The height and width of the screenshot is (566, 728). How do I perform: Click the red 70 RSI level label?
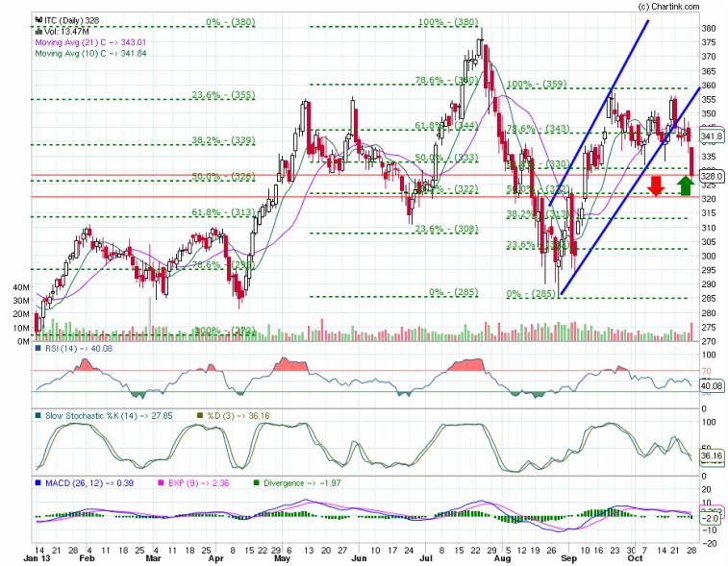pos(706,371)
